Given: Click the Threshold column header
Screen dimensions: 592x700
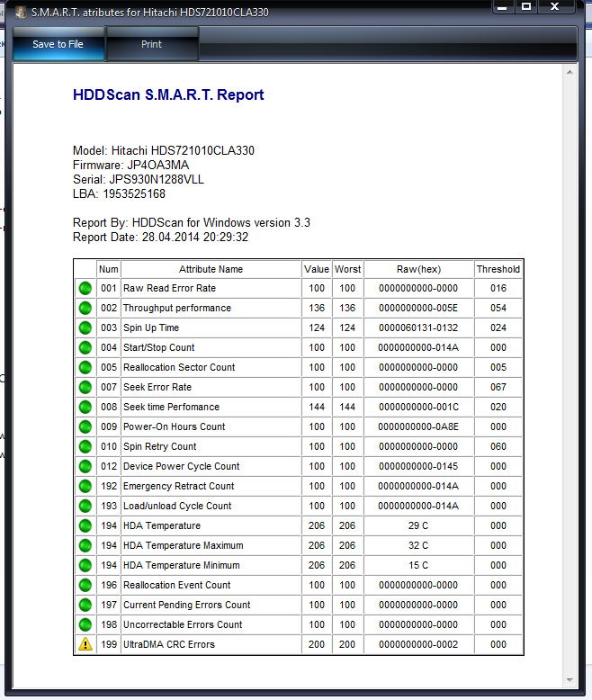Looking at the screenshot, I should (x=498, y=269).
